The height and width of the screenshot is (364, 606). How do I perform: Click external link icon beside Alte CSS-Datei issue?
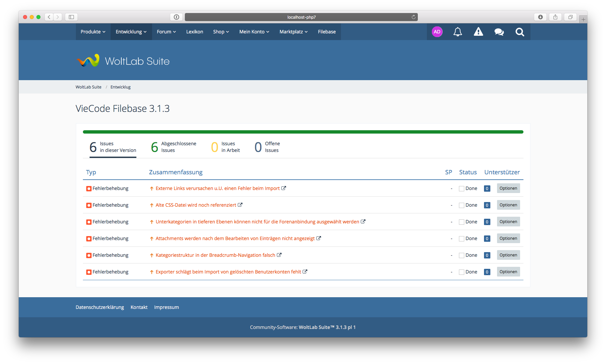click(240, 205)
